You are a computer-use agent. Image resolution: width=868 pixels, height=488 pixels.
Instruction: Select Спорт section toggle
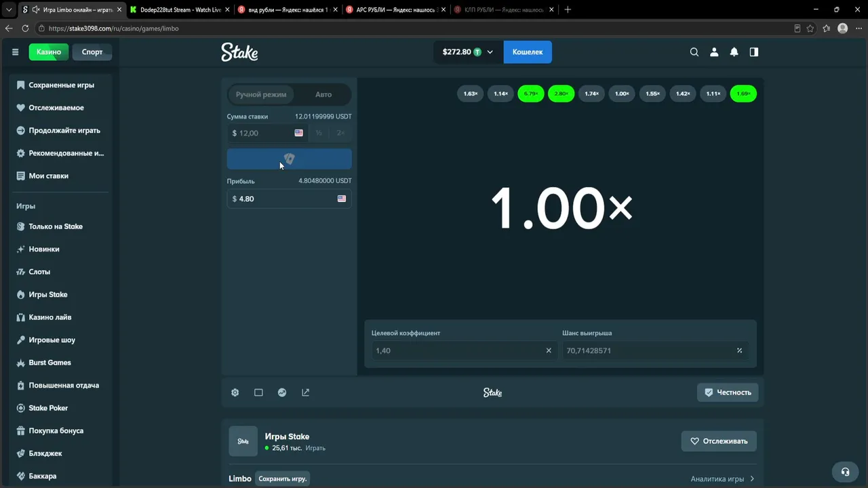point(92,52)
